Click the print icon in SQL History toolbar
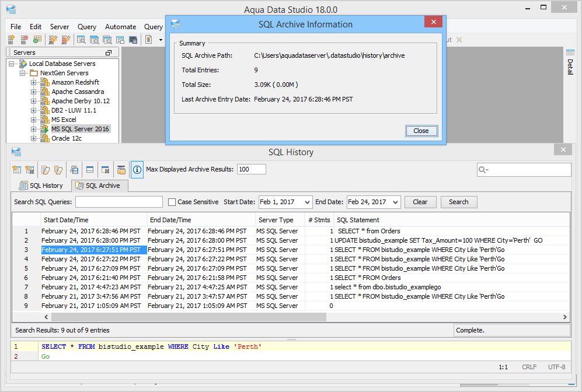Image resolution: width=582 pixels, height=392 pixels. coord(74,170)
